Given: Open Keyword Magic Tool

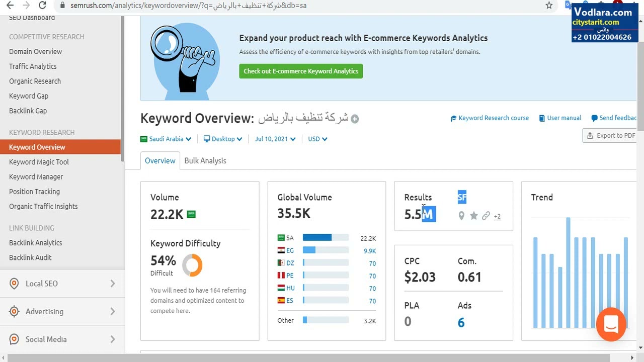Looking at the screenshot, I should (39, 162).
